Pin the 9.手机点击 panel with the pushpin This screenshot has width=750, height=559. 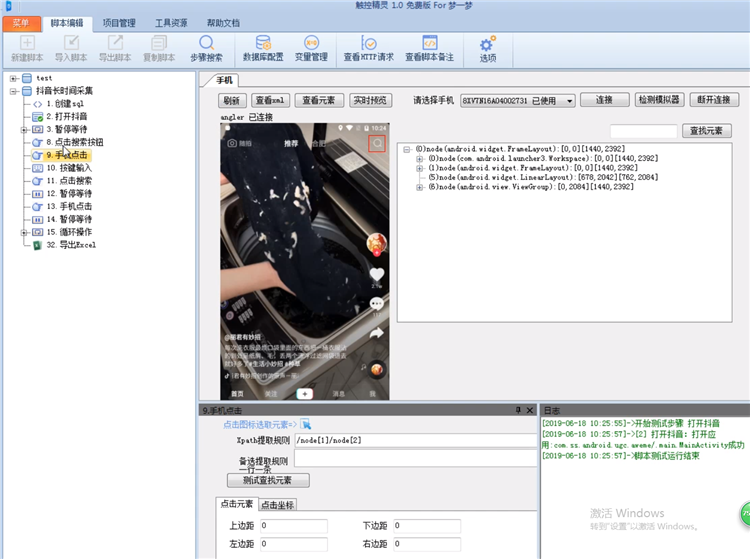point(517,410)
